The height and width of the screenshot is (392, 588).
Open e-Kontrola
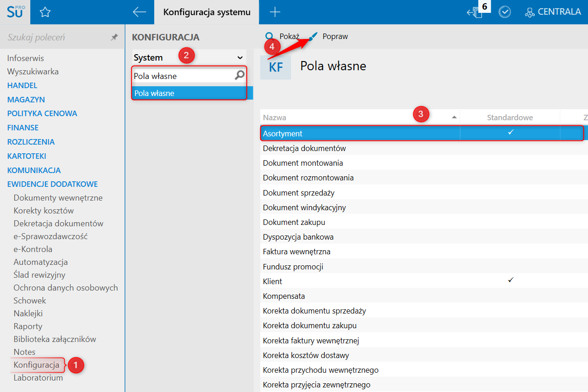pos(33,249)
